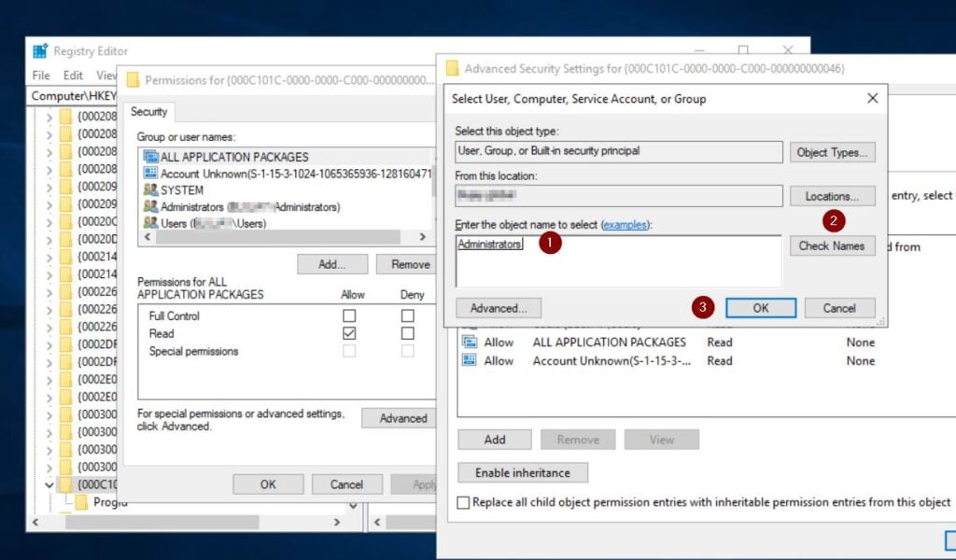Open Advanced... in Select User dialog
This screenshot has height=560, width=956.
[x=499, y=308]
